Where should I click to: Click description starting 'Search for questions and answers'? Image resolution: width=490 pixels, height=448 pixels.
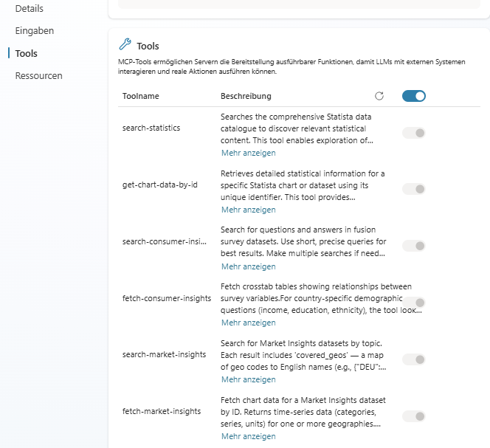pos(303,241)
